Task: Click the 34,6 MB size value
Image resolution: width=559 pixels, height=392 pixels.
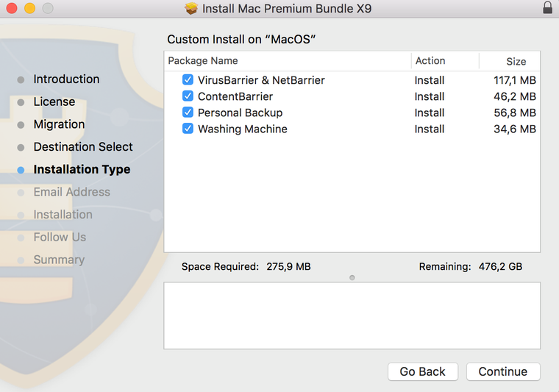Action: 515,129
